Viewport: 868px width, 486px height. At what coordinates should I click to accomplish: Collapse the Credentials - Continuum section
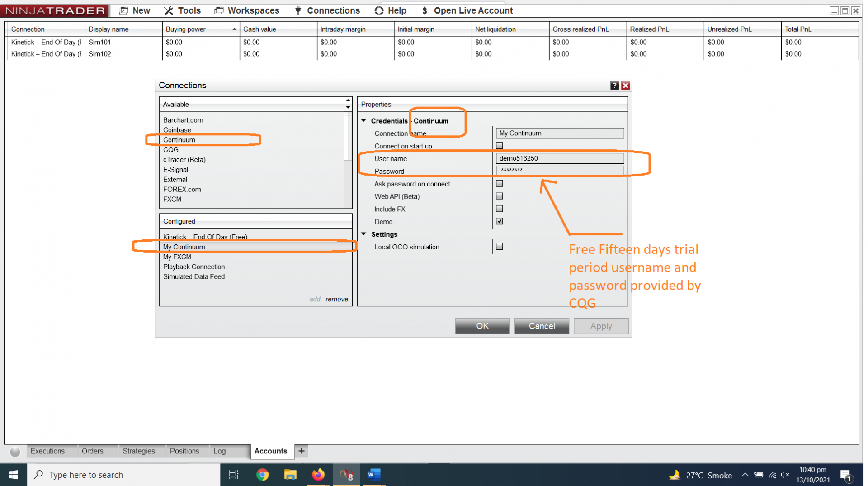coord(364,121)
